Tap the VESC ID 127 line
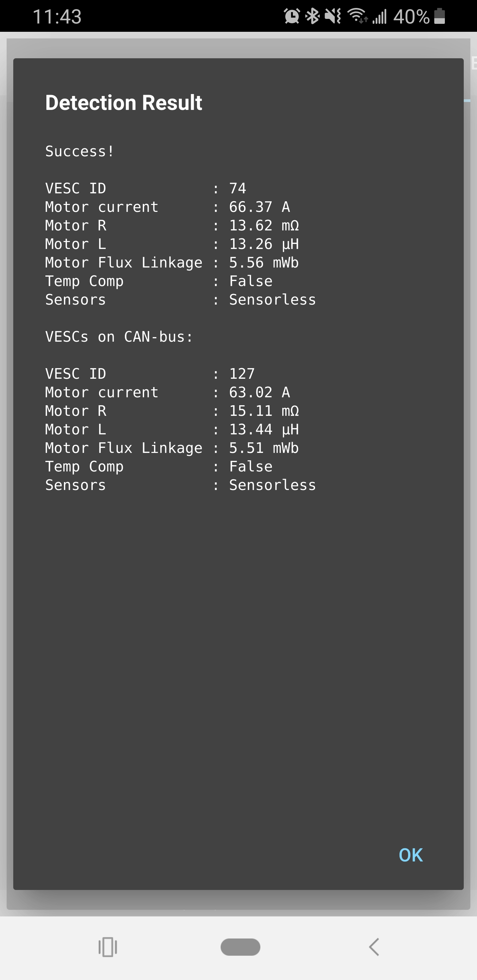This screenshot has width=477, height=980. click(149, 373)
